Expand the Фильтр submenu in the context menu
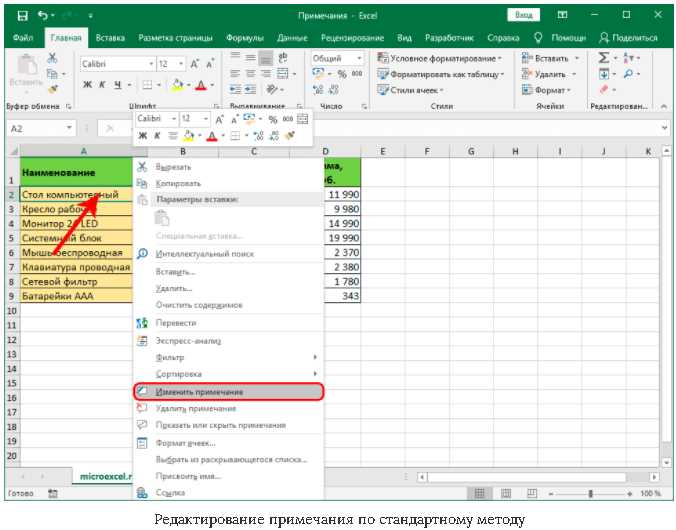This screenshot has width=676, height=530. [315, 358]
